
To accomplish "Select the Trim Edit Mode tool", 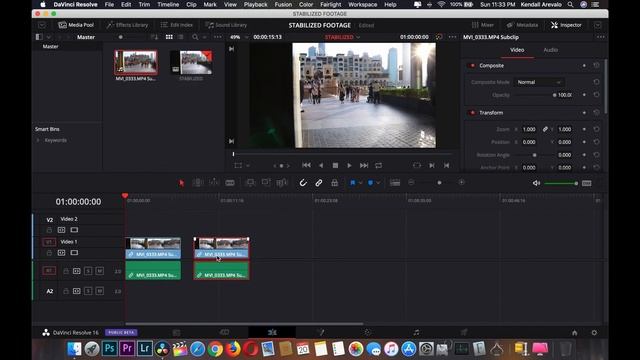I will coord(198,183).
